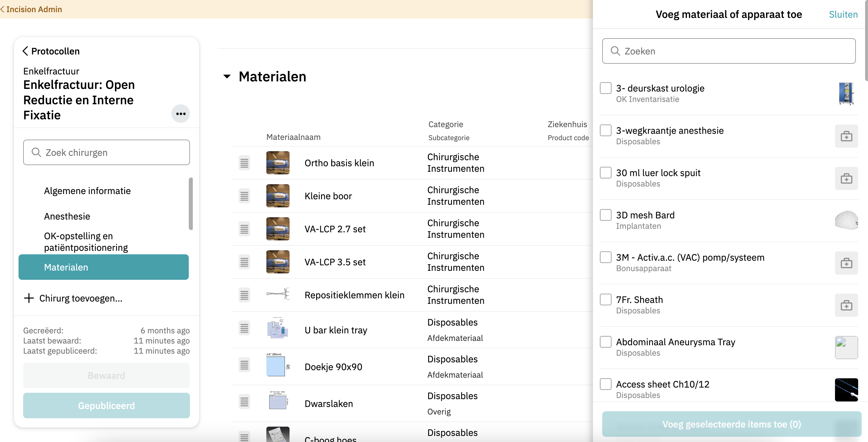Click drag handle icon for Kleine boor row
Viewport: 868px width, 442px height.
(244, 196)
